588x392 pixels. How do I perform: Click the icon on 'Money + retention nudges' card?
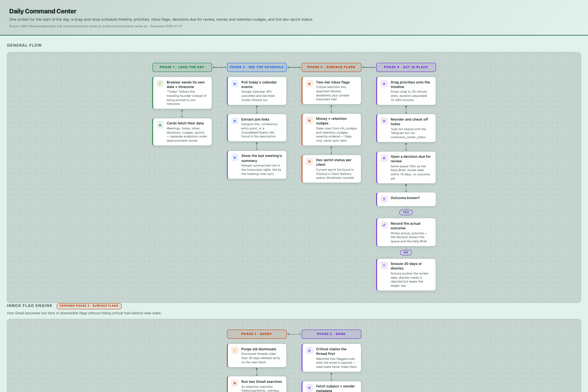click(309, 120)
